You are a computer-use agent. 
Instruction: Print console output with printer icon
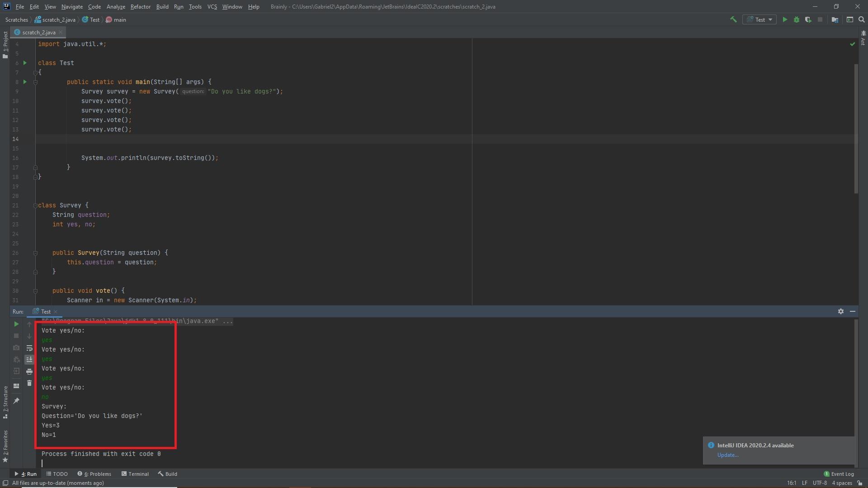coord(29,371)
